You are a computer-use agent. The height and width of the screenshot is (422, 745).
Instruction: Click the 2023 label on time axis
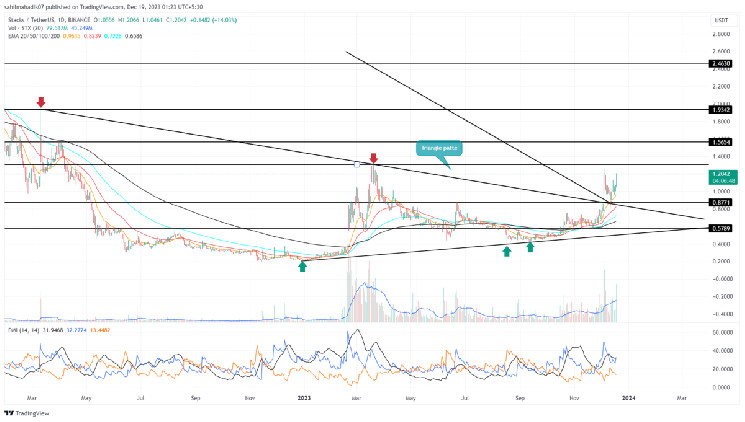[304, 398]
